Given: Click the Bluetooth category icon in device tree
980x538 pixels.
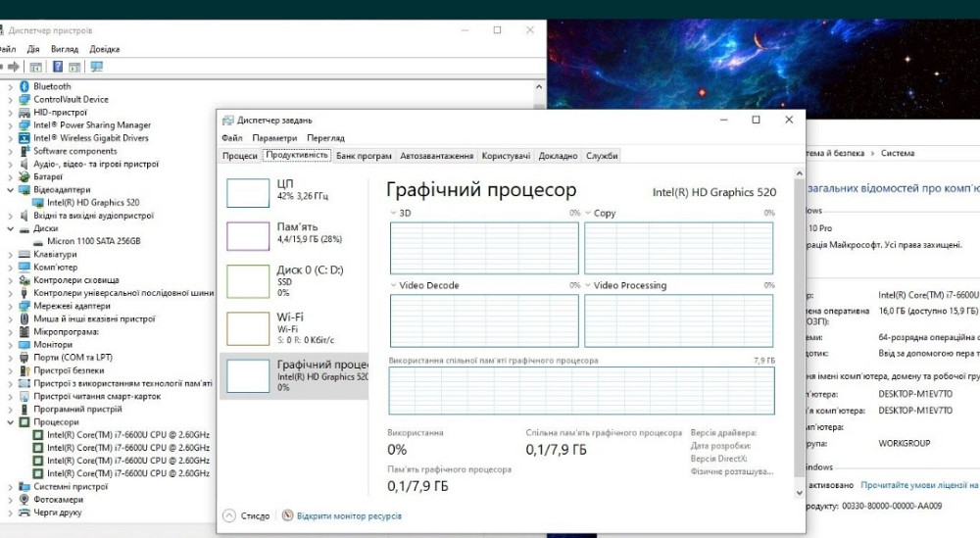Looking at the screenshot, I should point(24,86).
